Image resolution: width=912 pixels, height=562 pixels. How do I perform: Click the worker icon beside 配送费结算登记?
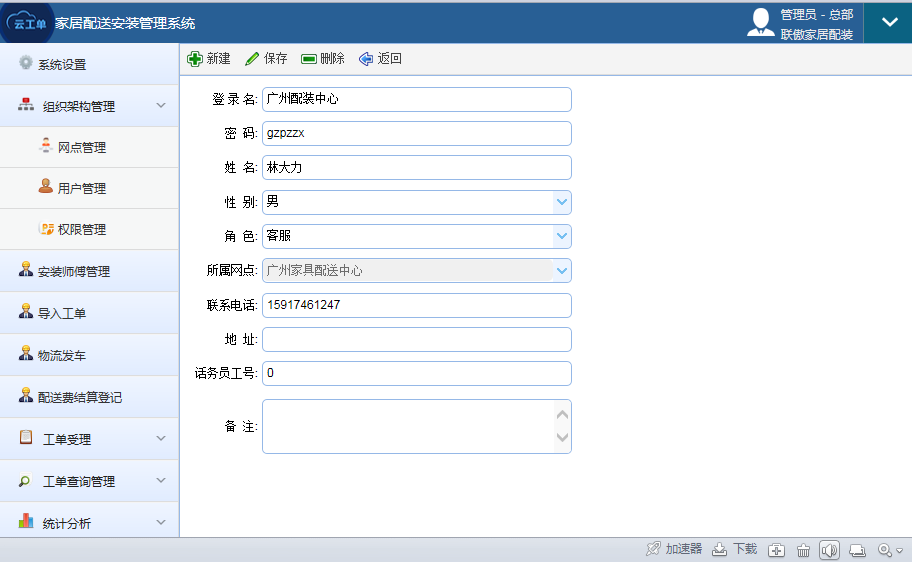[26, 394]
